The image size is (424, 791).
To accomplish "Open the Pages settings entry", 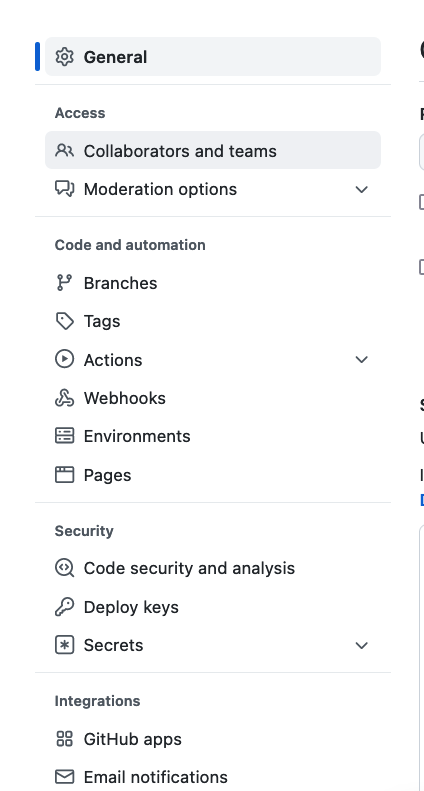I will coord(213,475).
